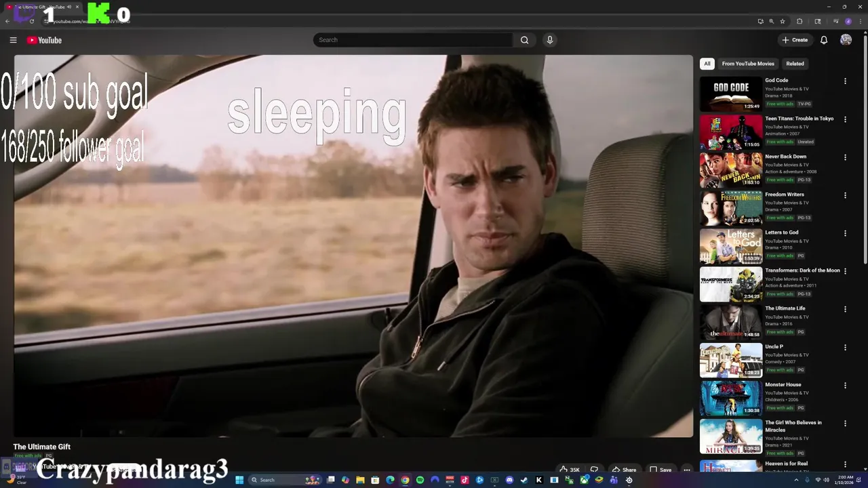Open options for Letters to God
This screenshot has height=488, width=868.
[845, 233]
